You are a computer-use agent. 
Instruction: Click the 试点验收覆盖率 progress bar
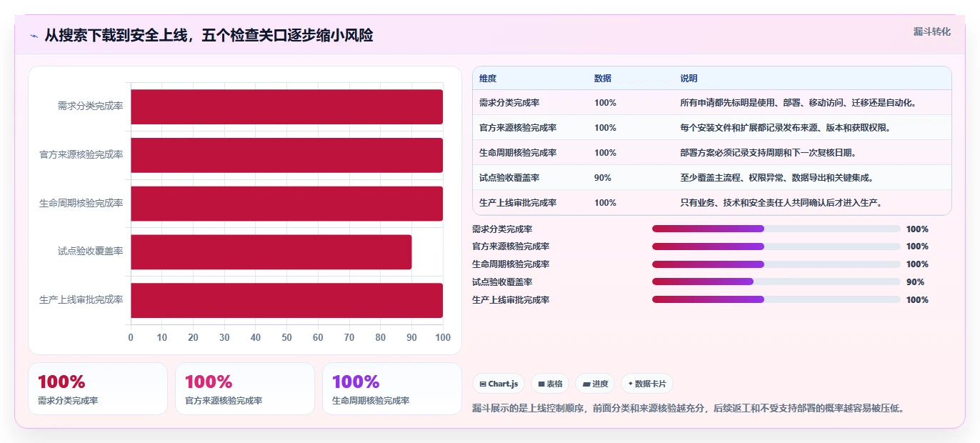(x=776, y=282)
